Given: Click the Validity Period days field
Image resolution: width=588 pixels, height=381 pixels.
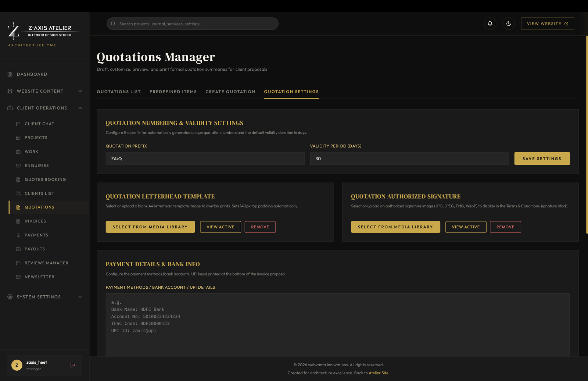Looking at the screenshot, I should 410,159.
